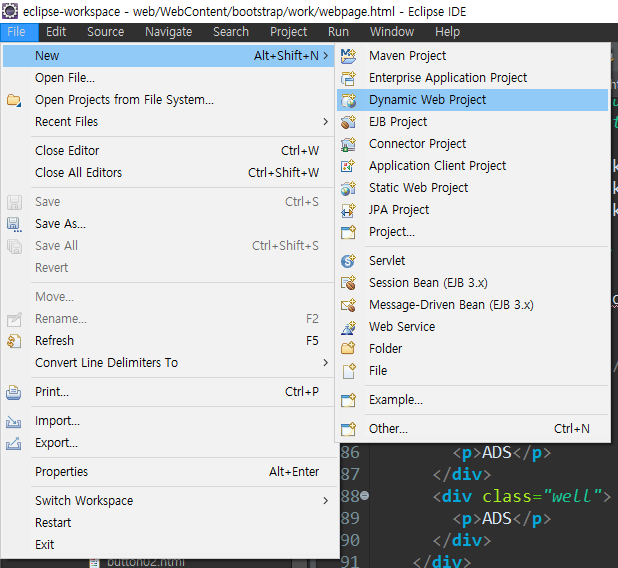The width and height of the screenshot is (618, 568).
Task: Choose Print... menu entry
Action: (x=168, y=392)
